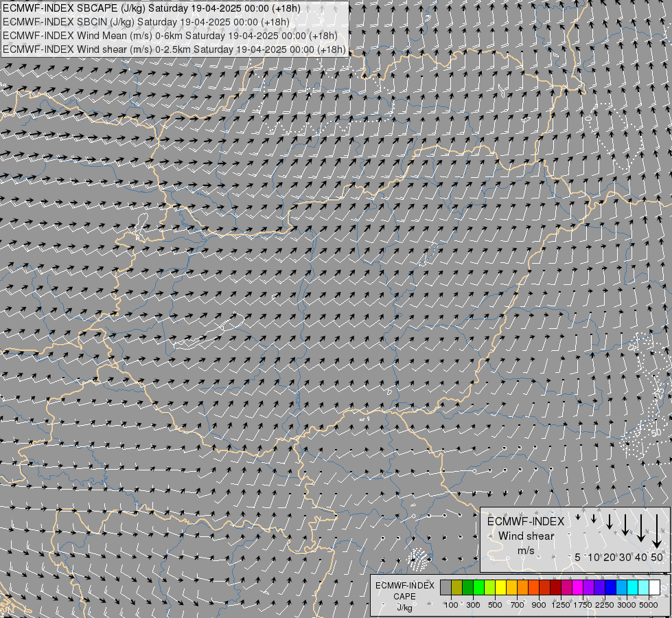Pick the brick red swatch right of 900
Viewport: 672px width, 618px height.
click(x=545, y=587)
